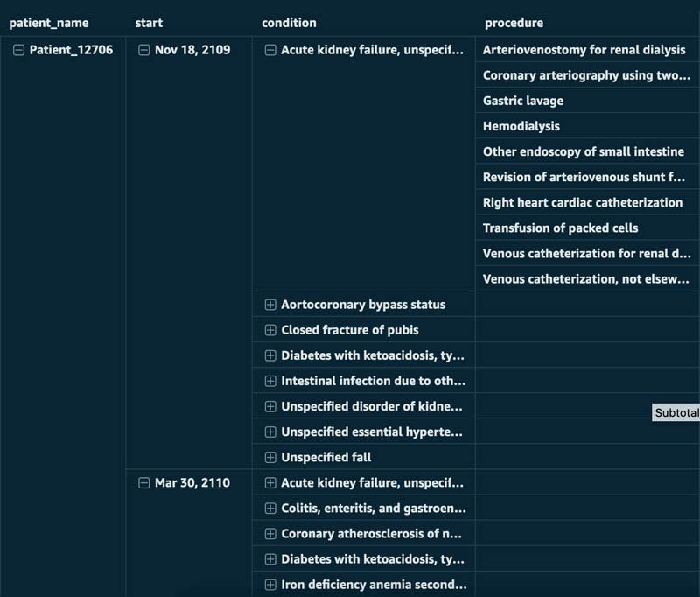Expand Coronary atherosclerosis condition row
700x597 pixels.
click(x=270, y=534)
